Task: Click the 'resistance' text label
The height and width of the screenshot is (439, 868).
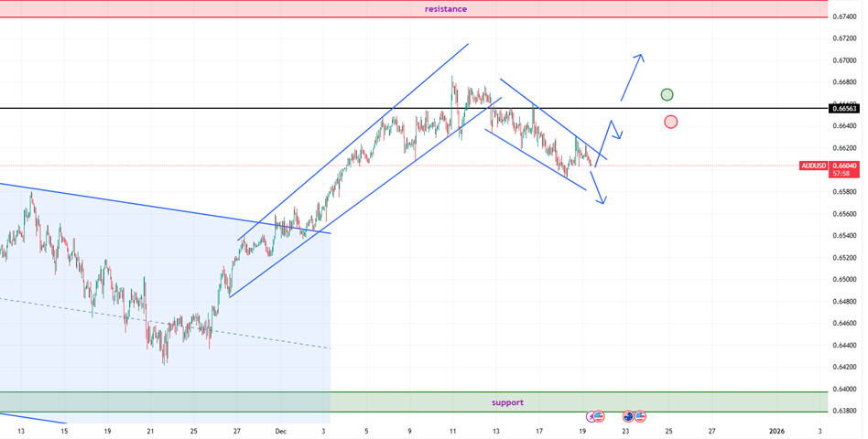Action: tap(446, 9)
